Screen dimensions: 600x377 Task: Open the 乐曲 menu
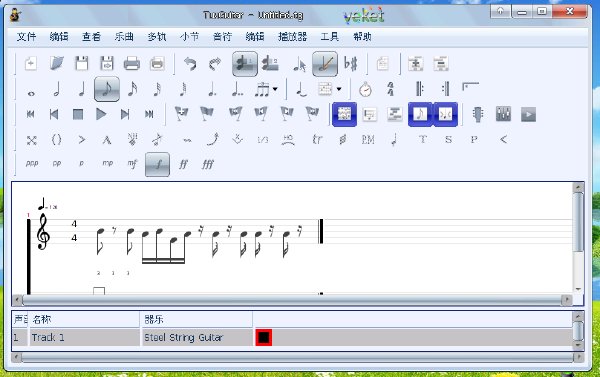click(124, 37)
